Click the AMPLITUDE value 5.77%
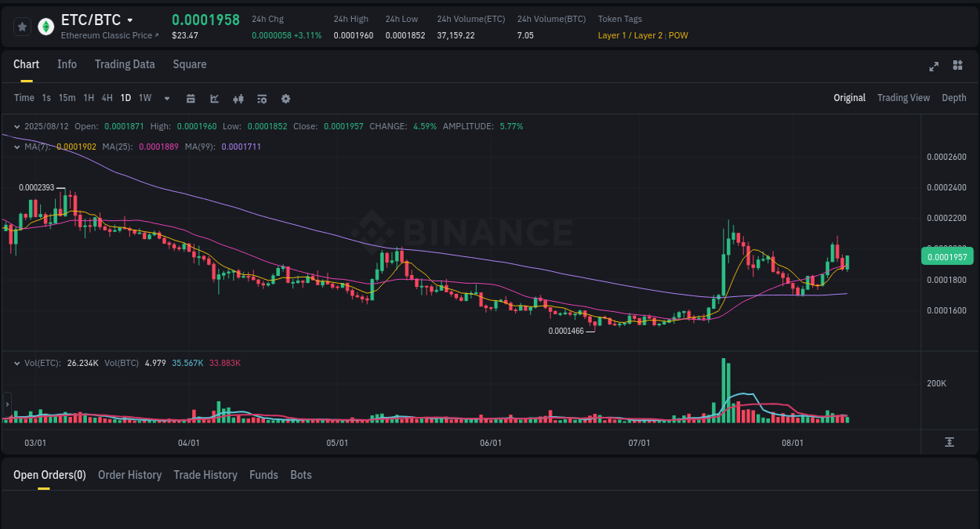 511,126
